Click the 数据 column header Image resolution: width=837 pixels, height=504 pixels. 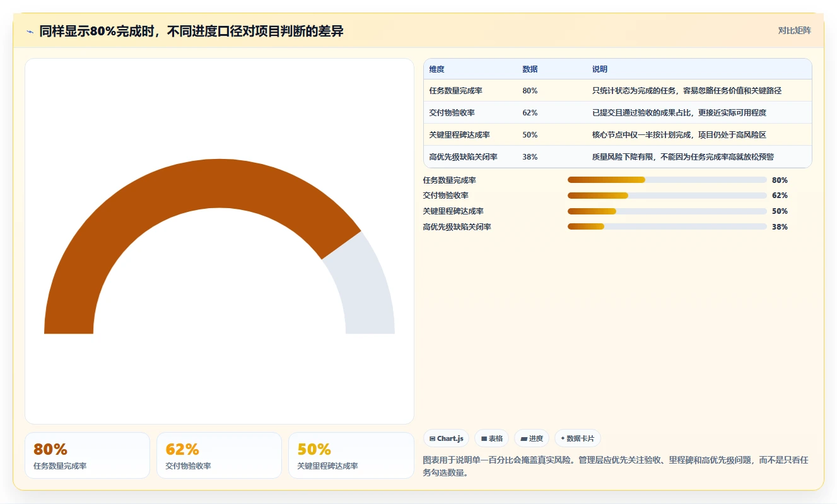(x=530, y=69)
